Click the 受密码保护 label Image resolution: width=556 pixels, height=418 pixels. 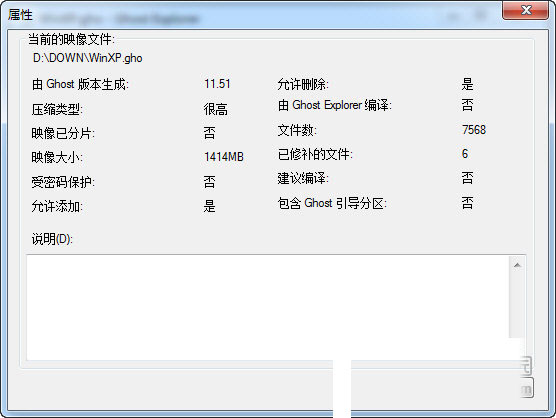(63, 182)
